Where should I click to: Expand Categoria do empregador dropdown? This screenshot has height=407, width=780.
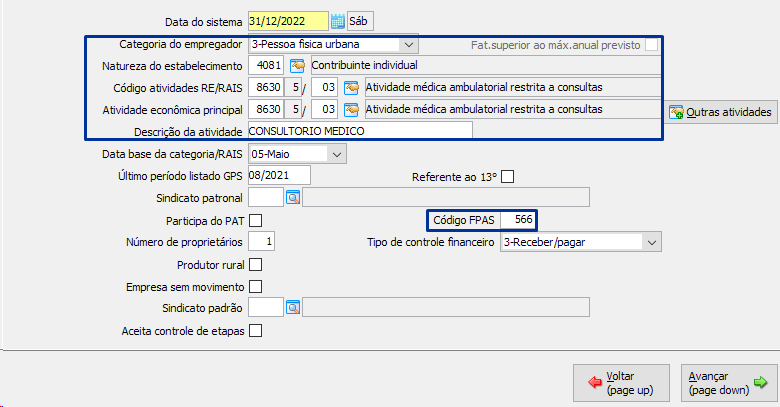coord(408,44)
